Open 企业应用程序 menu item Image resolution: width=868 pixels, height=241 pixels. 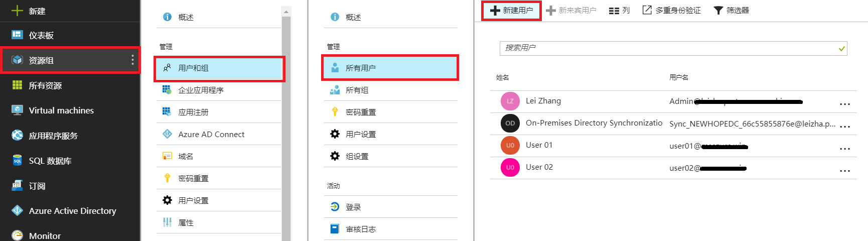[201, 90]
